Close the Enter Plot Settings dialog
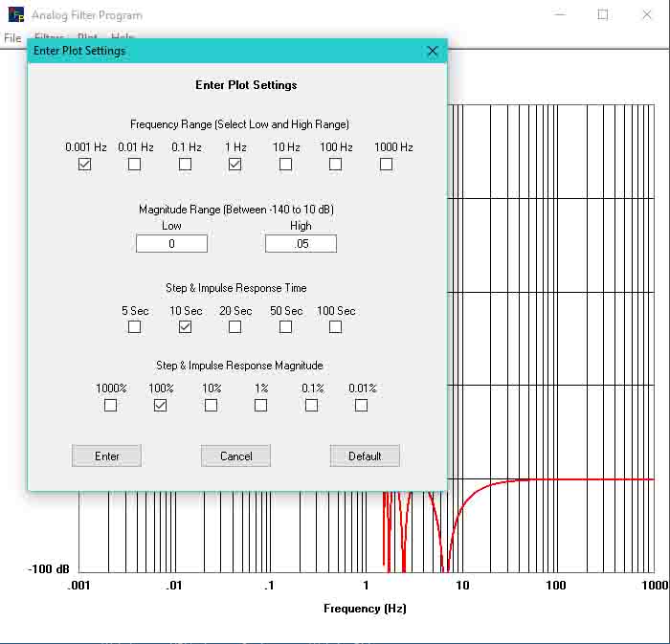The image size is (670, 644). 433,51
